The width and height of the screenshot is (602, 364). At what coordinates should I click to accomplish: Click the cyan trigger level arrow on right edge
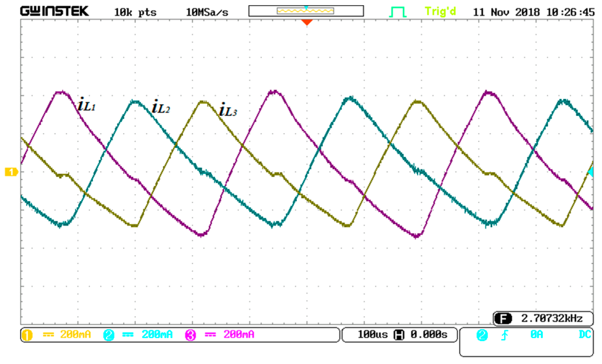click(591, 172)
